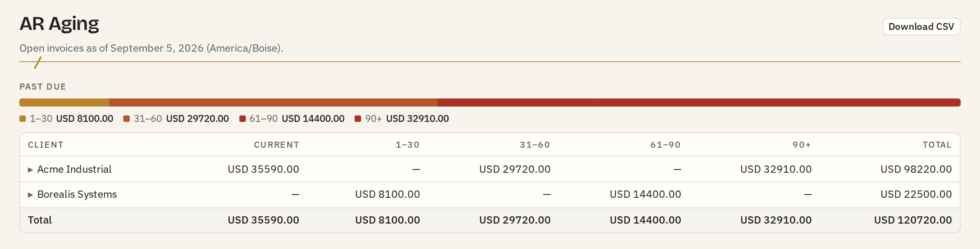Click the Current column header
The height and width of the screenshot is (249, 980).
click(x=276, y=145)
